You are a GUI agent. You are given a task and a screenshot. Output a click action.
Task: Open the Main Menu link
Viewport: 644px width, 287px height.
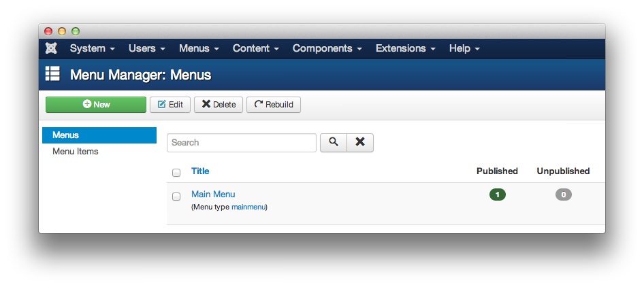click(x=213, y=195)
